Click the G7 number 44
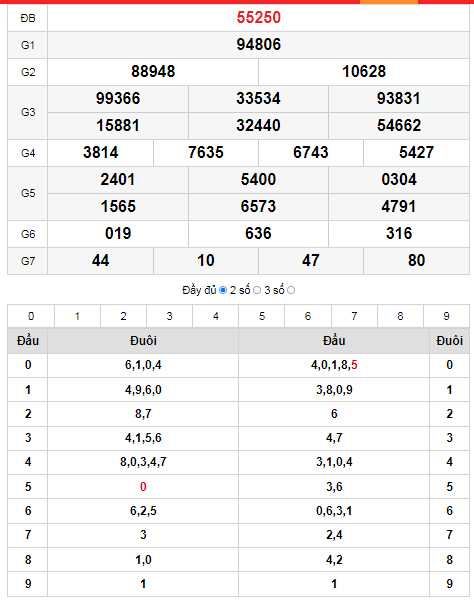This screenshot has height=601, width=474. tap(100, 261)
